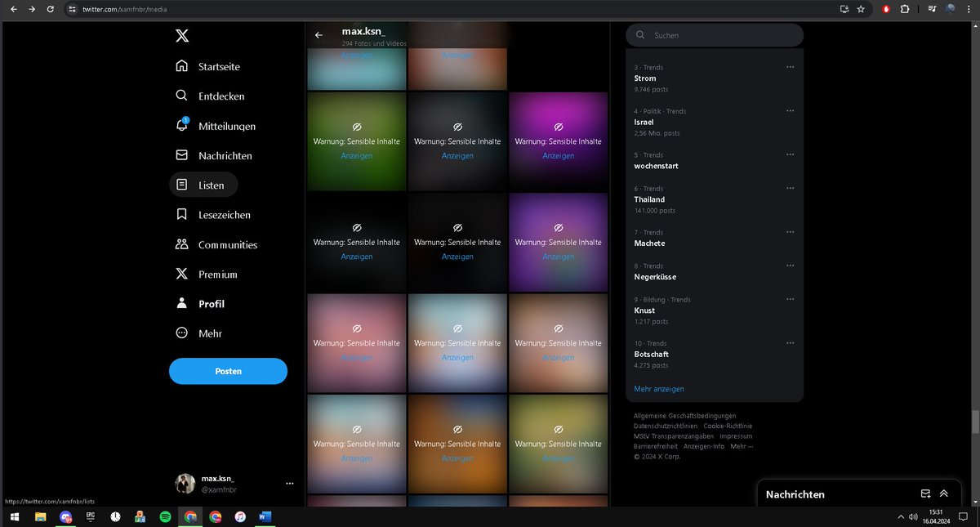Click the X logo in the sidebar
This screenshot has height=527, width=980.
coord(182,36)
